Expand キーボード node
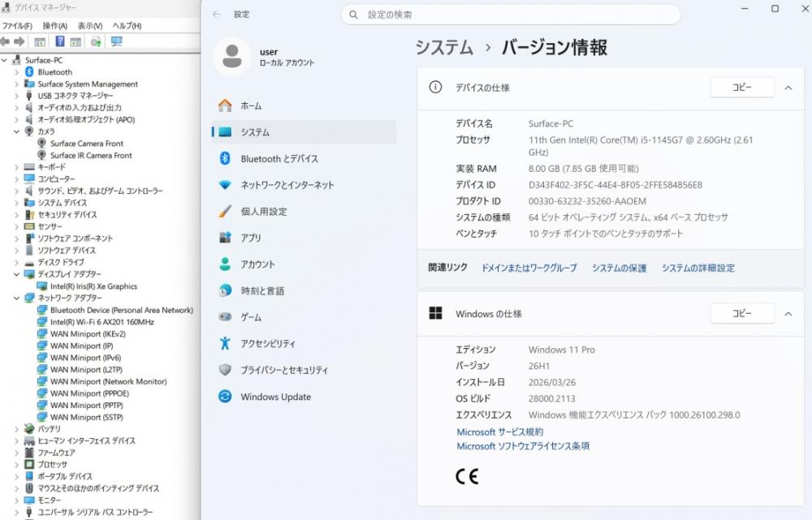812x520 pixels. tap(16, 167)
